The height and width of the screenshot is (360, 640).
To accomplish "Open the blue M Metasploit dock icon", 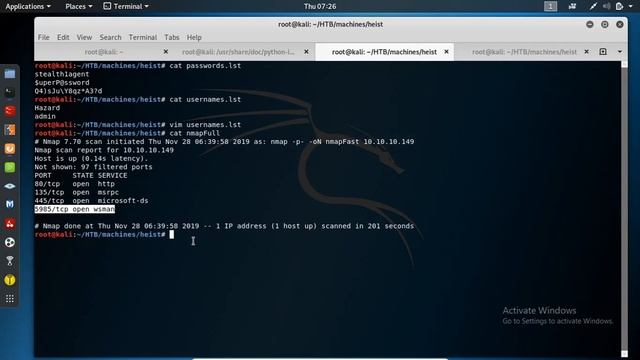I will click(10, 204).
